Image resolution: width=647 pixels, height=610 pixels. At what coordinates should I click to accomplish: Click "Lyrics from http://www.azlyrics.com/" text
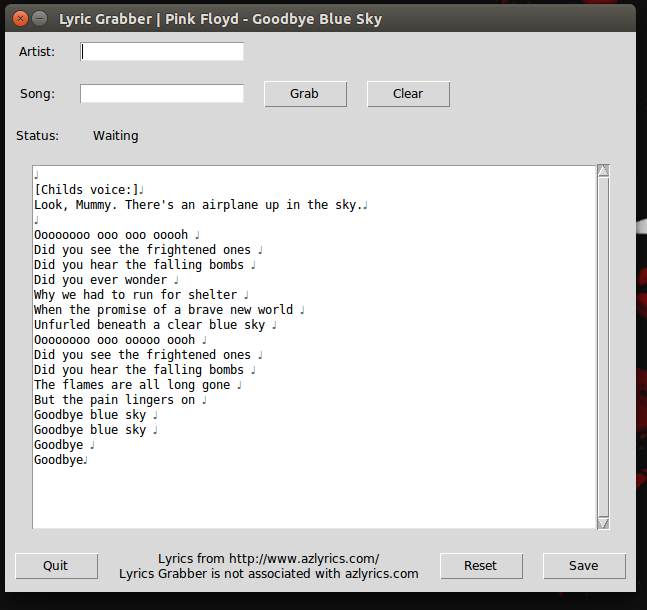coord(269,559)
